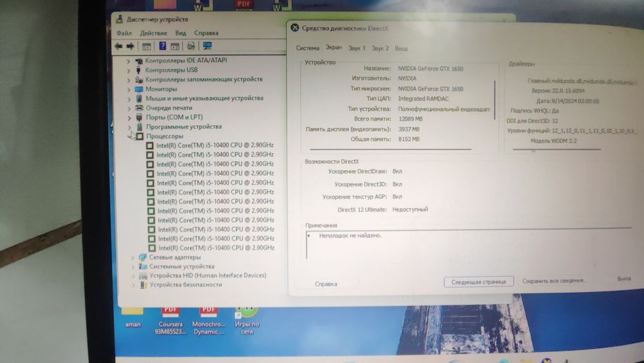Open the Действие menu
Viewport: 644px width, 363px height.
(154, 33)
